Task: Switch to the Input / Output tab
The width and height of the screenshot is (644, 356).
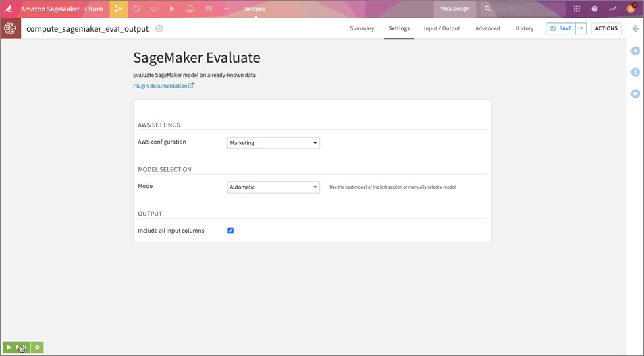Action: tap(442, 28)
